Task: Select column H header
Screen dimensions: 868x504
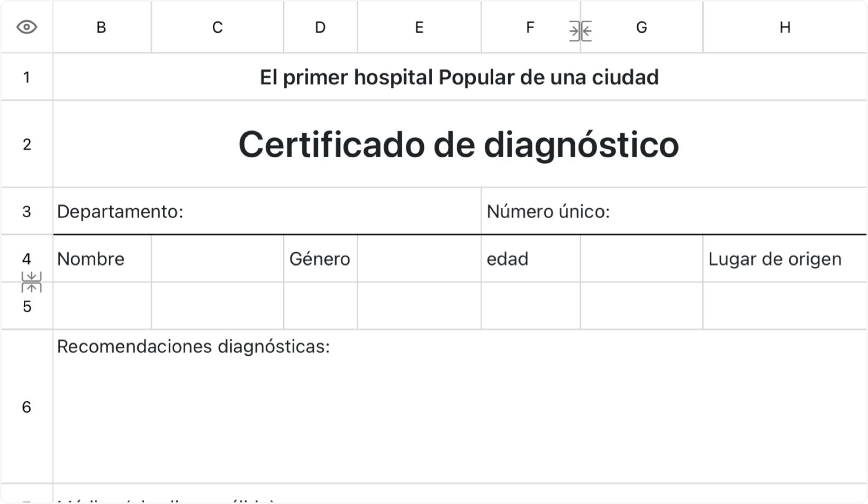Action: coord(785,27)
